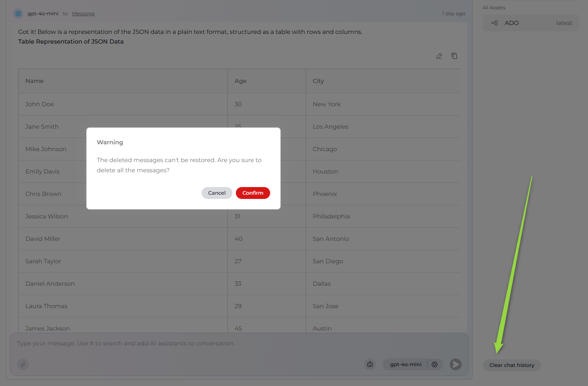Viewport: 588px width, 386px height.
Task: Click the City column header
Action: click(383, 81)
